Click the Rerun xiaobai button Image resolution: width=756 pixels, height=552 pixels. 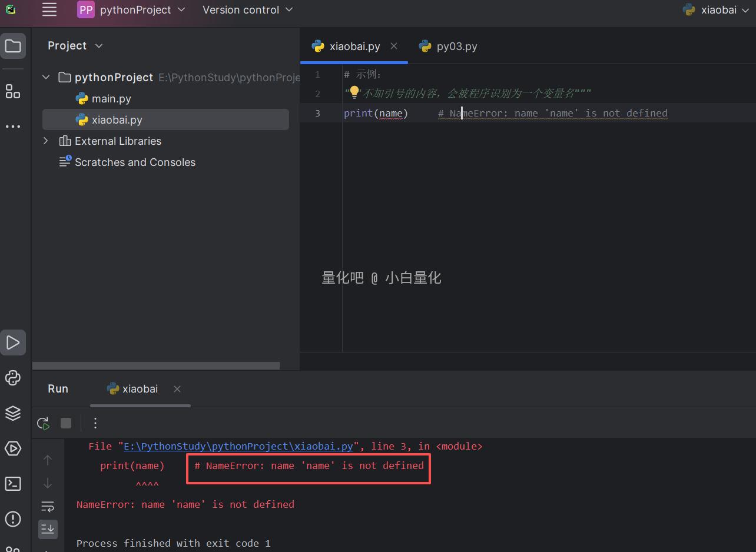[43, 423]
